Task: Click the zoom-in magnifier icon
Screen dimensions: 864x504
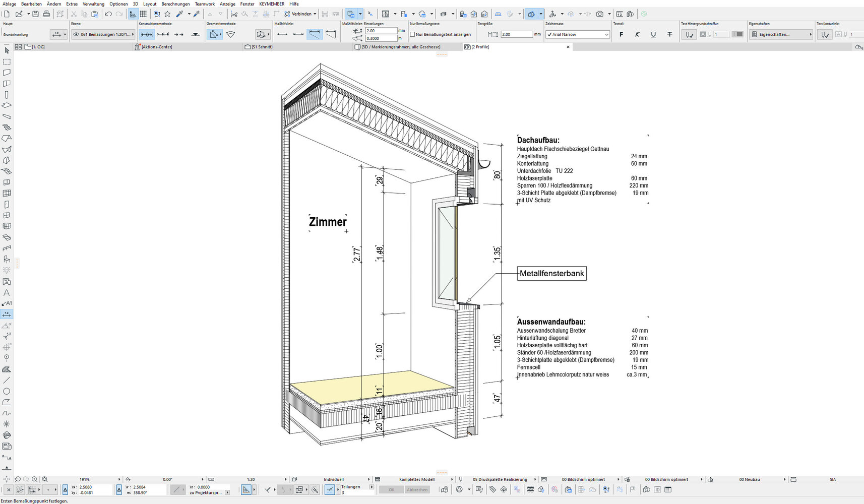Action: [x=35, y=479]
